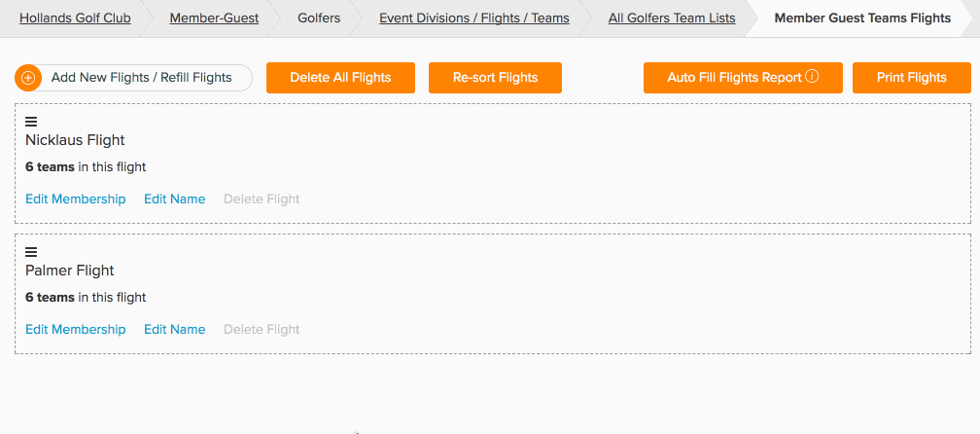Screen dimensions: 980x434
Task: Select the Golfers breadcrumb item
Action: tap(319, 18)
